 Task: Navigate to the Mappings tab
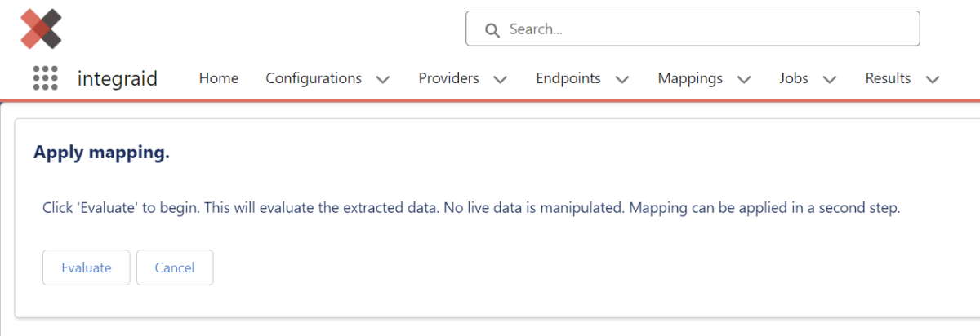coord(690,79)
